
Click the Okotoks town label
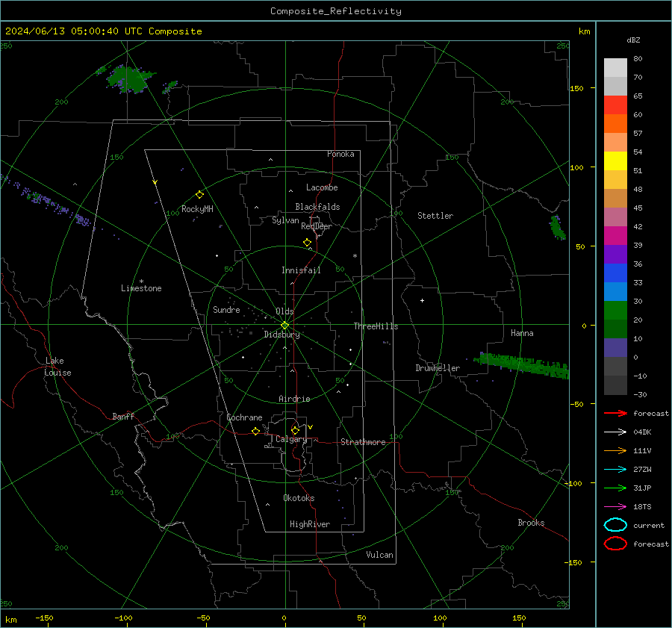[x=299, y=498]
